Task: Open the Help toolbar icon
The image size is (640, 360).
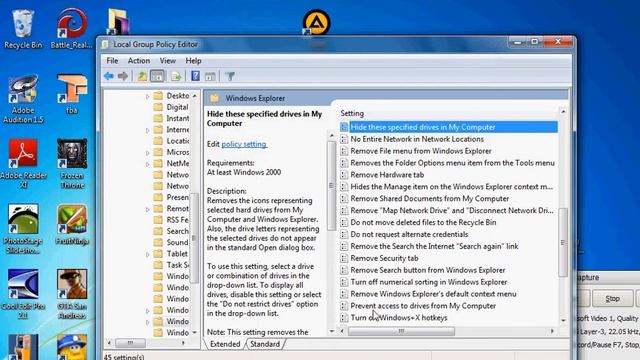Action: (x=196, y=76)
